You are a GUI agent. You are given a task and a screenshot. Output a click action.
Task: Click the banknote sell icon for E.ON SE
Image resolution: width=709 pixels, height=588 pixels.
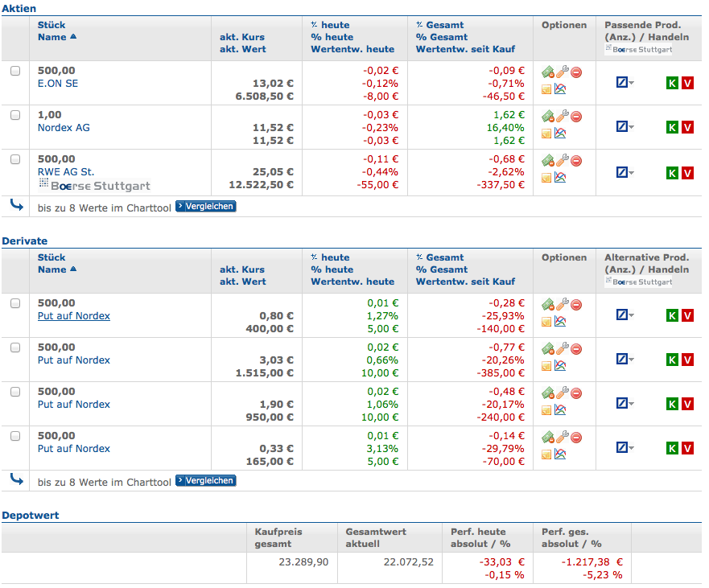coord(547,72)
